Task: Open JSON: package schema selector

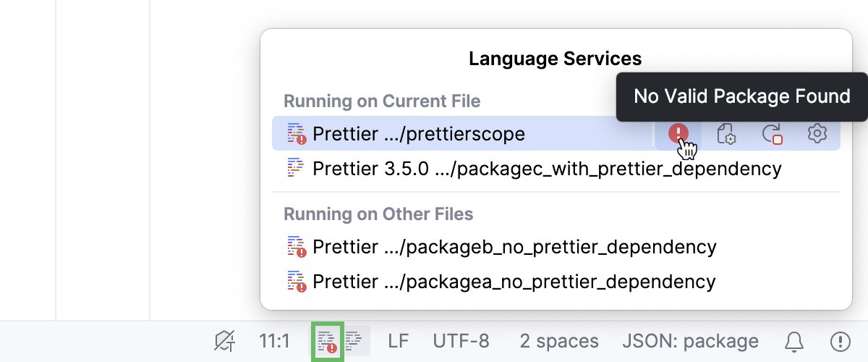Action: point(690,341)
